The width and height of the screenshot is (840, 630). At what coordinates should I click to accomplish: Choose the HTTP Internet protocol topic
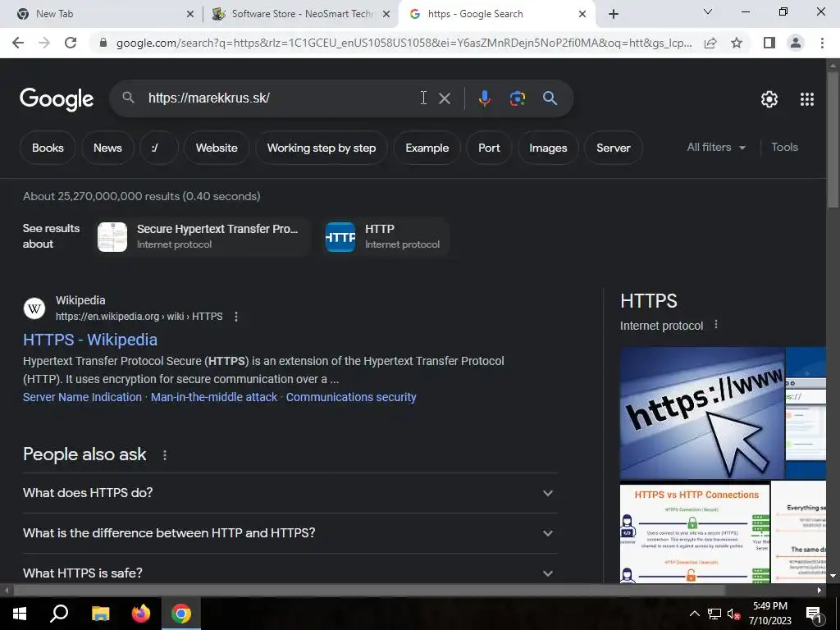(x=386, y=236)
